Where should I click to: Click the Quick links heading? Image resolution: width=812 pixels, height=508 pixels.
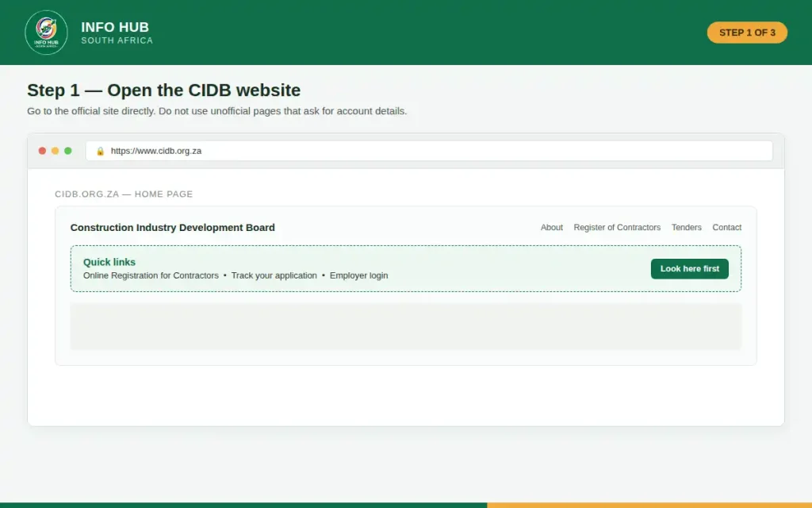[109, 262]
